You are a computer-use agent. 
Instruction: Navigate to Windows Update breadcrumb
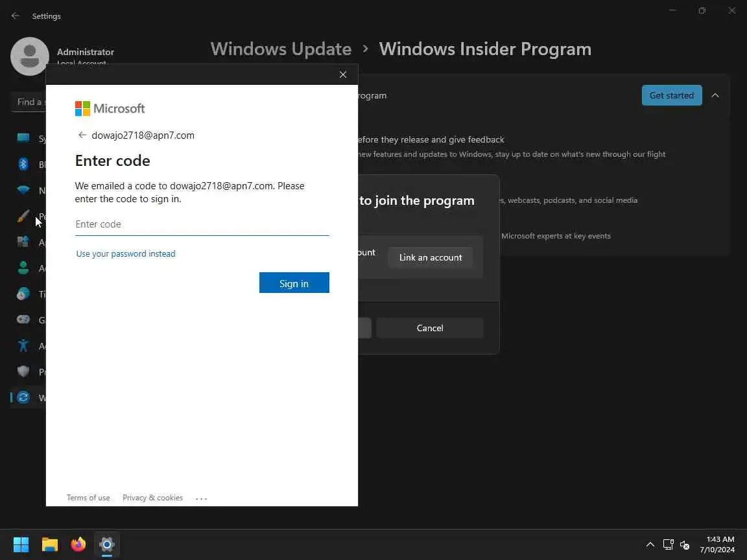[x=281, y=49]
